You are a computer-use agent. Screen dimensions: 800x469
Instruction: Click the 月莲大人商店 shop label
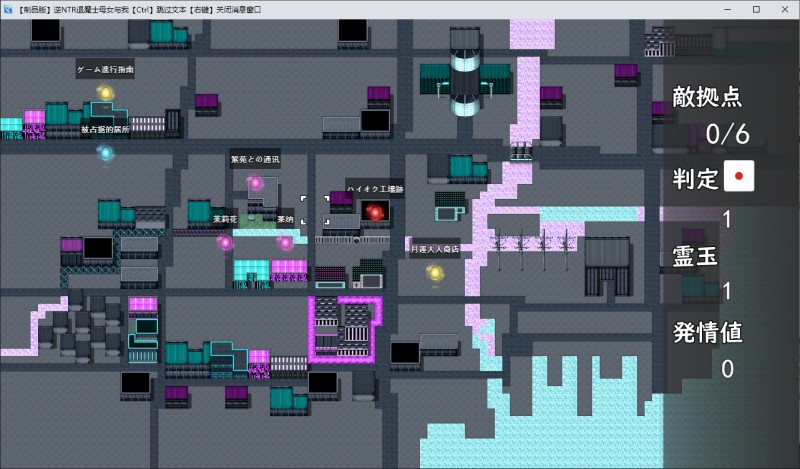tap(435, 248)
